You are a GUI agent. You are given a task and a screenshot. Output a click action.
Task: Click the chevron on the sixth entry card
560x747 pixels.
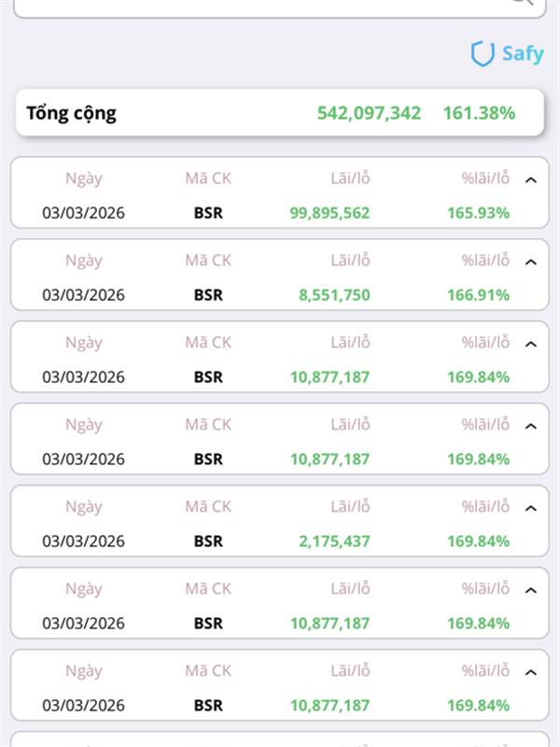coord(531,590)
